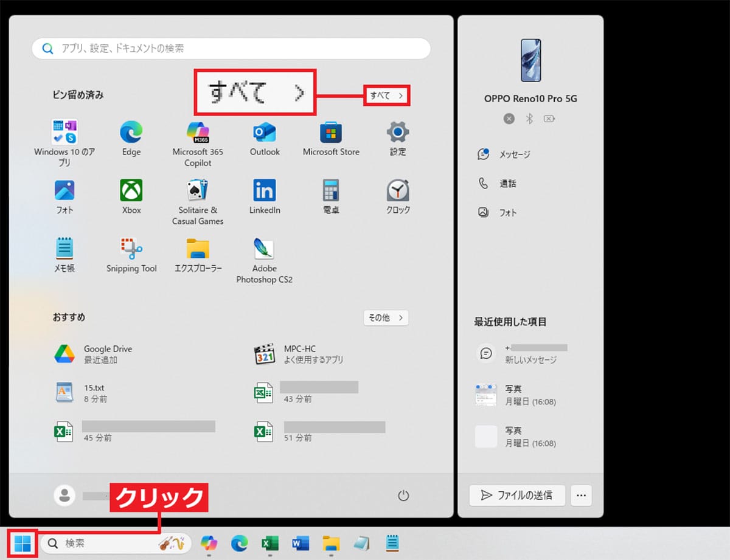Open LinkedIn pinned app
Image resolution: width=730 pixels, height=560 pixels.
[265, 190]
